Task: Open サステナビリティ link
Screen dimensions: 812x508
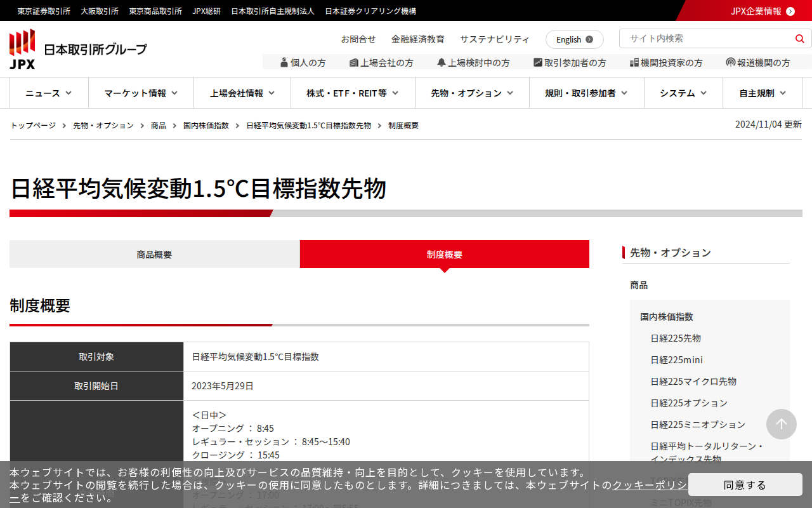Action: [x=495, y=39]
